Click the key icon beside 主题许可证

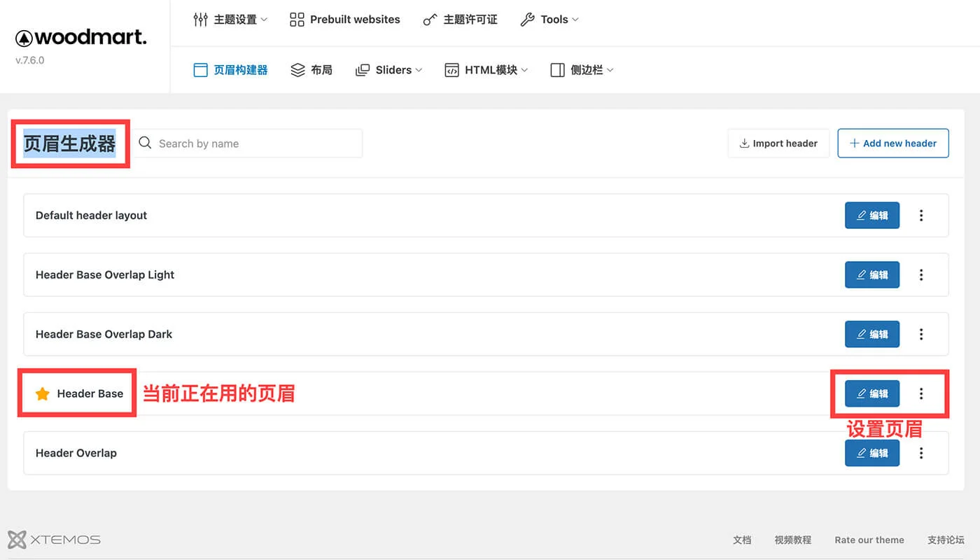(429, 19)
